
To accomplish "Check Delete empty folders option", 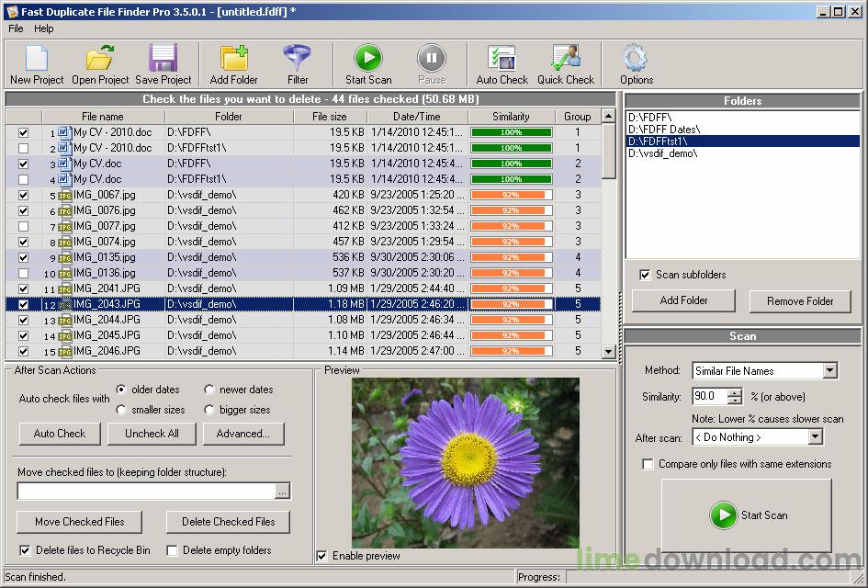I will click(172, 549).
